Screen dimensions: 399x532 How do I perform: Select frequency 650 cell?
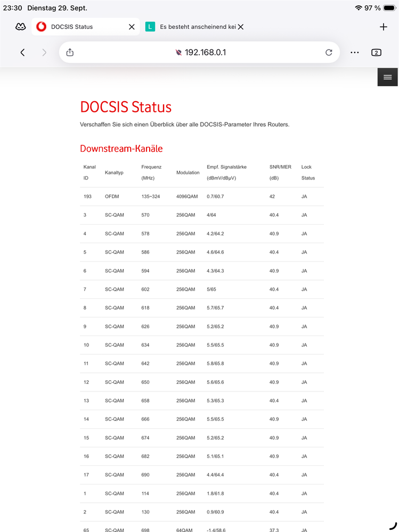coord(145,382)
